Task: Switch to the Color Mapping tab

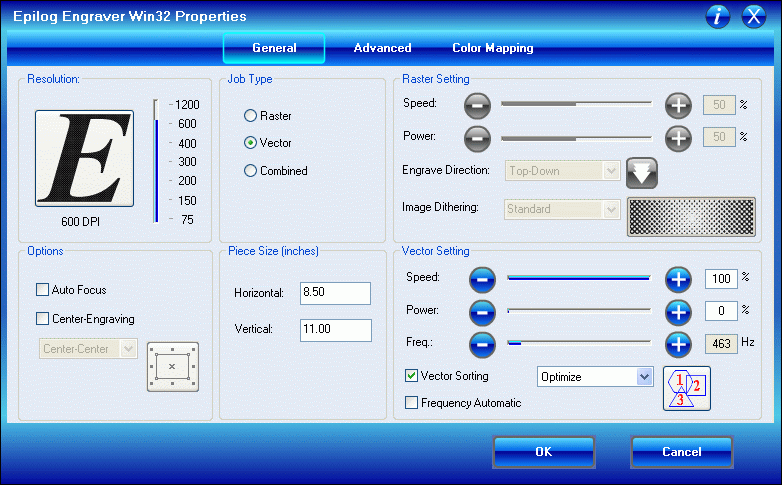Action: (493, 48)
